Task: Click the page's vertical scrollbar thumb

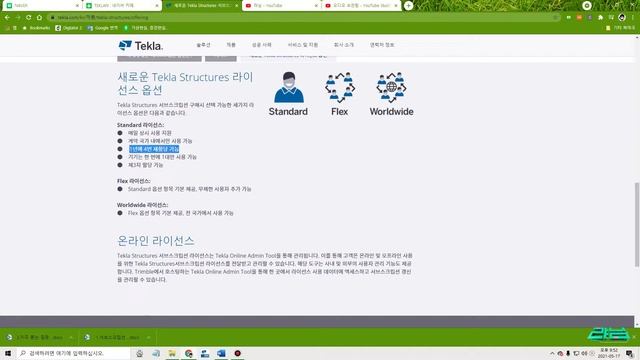Action: [637, 224]
